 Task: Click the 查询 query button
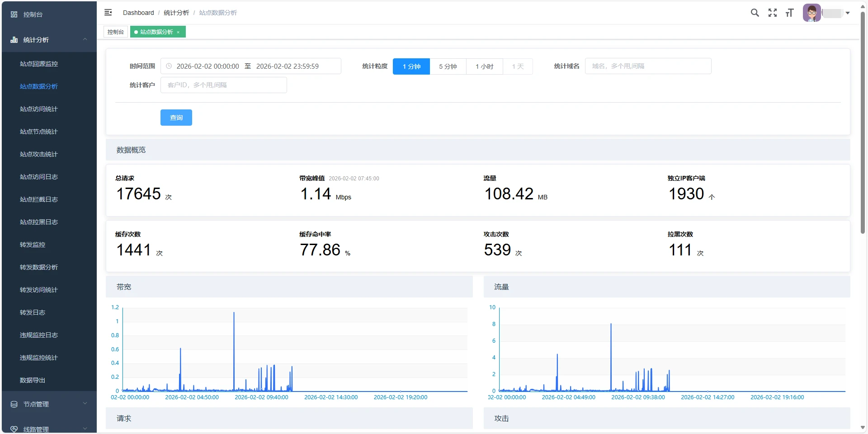[176, 118]
